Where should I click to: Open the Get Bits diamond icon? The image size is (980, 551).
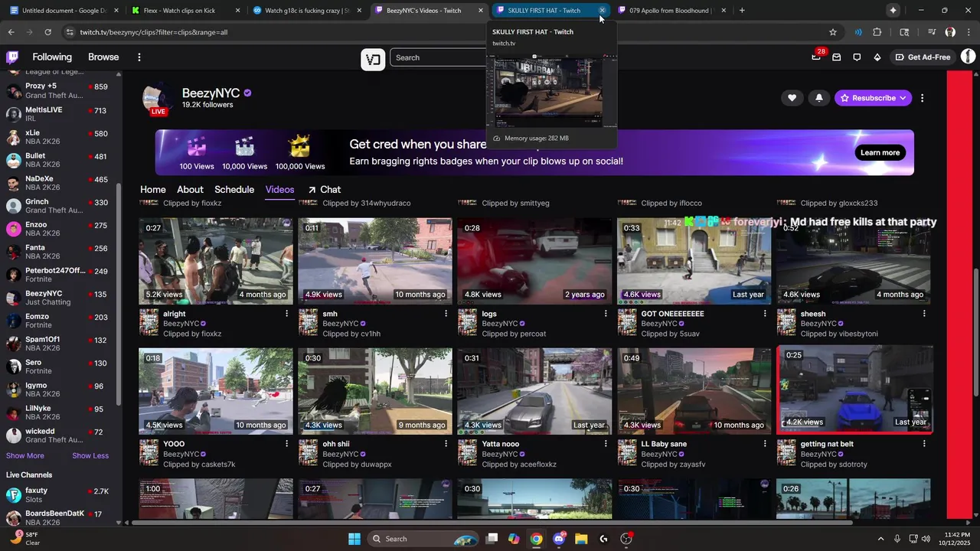coord(877,57)
